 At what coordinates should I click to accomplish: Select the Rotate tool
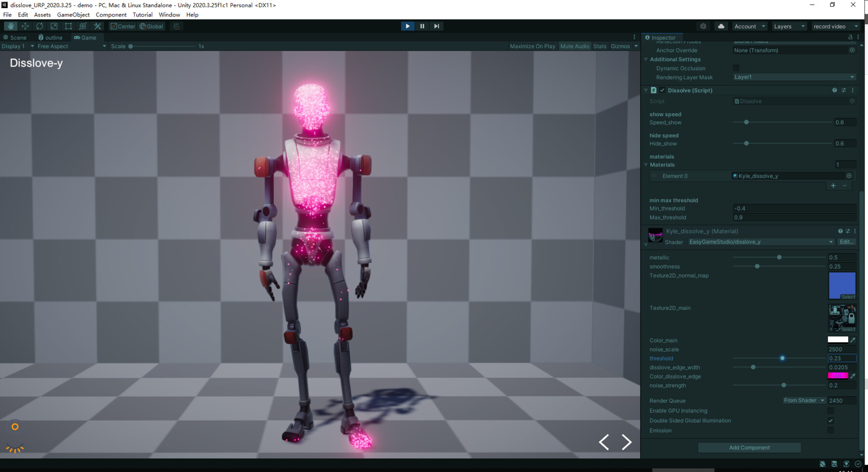point(40,26)
